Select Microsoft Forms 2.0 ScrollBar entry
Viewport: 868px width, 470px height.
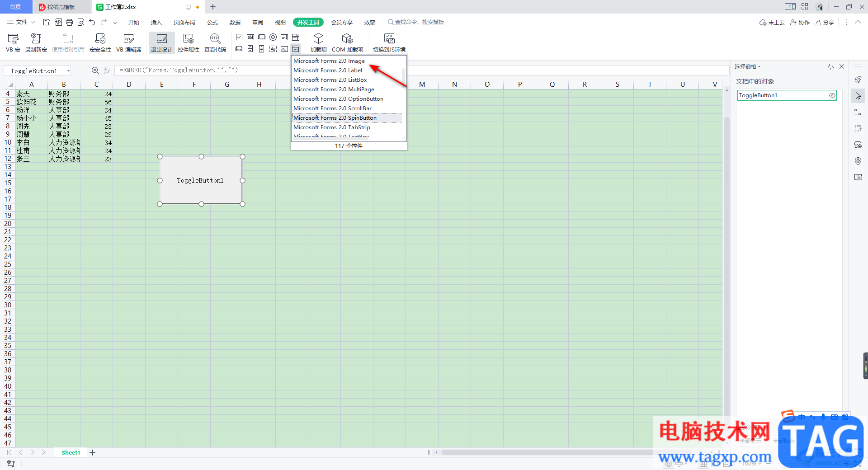332,108
